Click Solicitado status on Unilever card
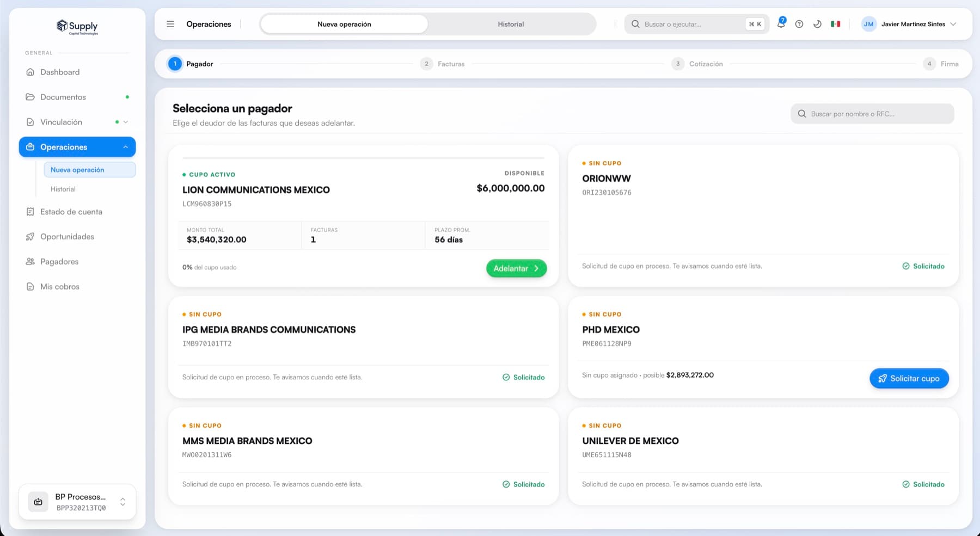980x536 pixels. click(923, 484)
